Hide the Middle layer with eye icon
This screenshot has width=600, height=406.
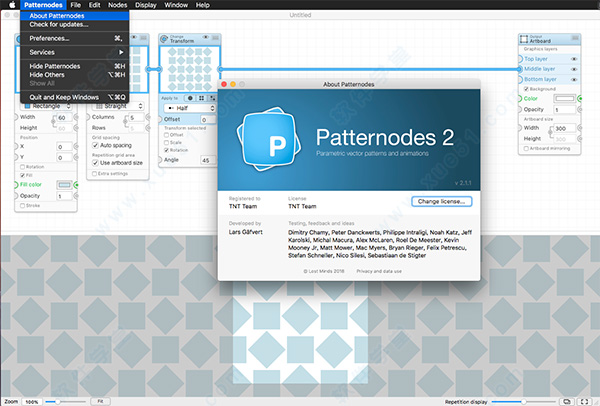tap(574, 69)
